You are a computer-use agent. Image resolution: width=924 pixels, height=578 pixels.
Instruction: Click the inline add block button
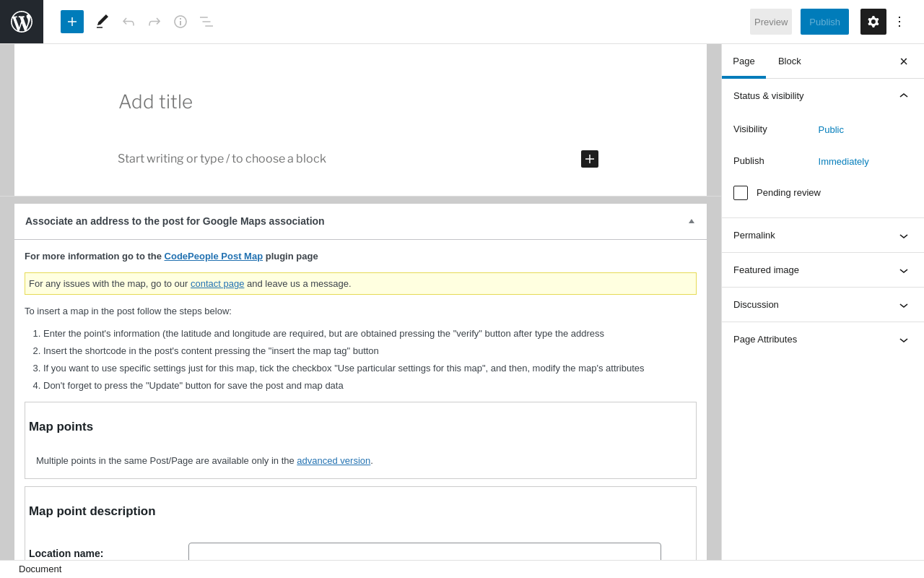[590, 159]
